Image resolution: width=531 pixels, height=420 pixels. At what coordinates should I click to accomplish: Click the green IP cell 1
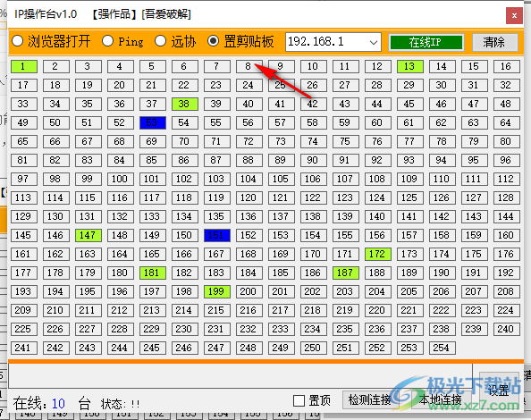coord(24,66)
